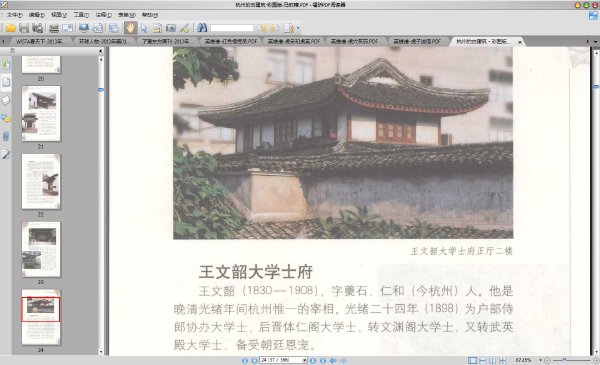Viewport: 600px width, 365px height.
Task: Switch to the fourth tab, first of the PDF tabs
Action: click(230, 41)
